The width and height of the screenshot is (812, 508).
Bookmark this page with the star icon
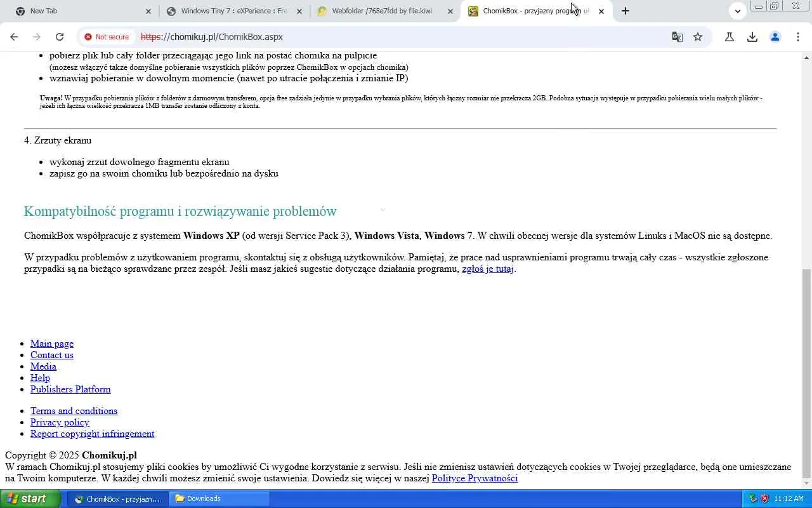point(698,37)
